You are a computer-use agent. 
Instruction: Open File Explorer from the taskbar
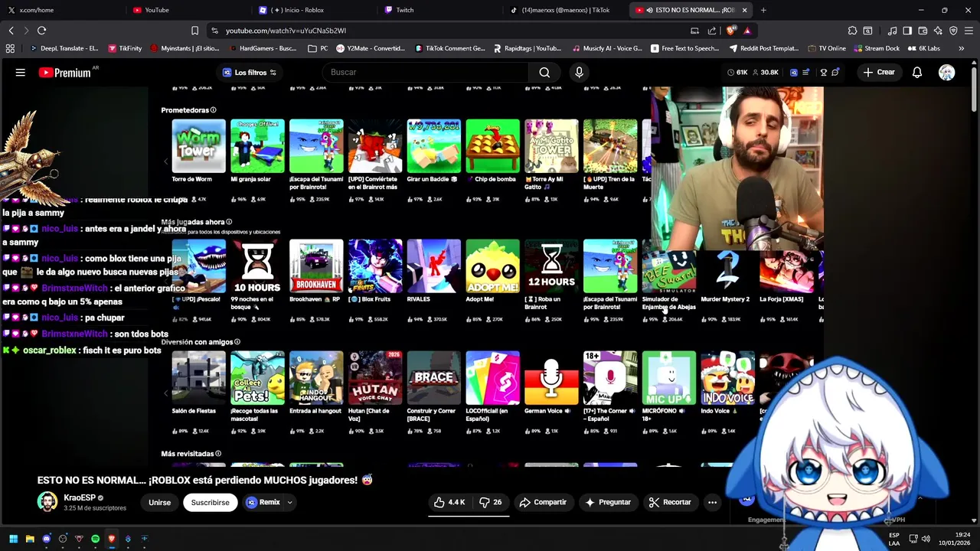pyautogui.click(x=30, y=539)
